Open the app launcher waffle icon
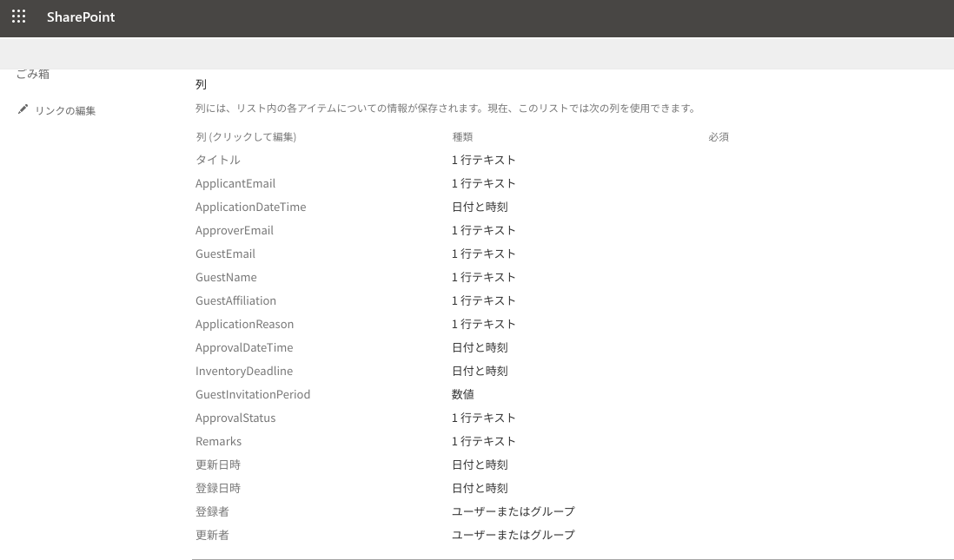Viewport: 954px width, 560px height. pos(18,16)
